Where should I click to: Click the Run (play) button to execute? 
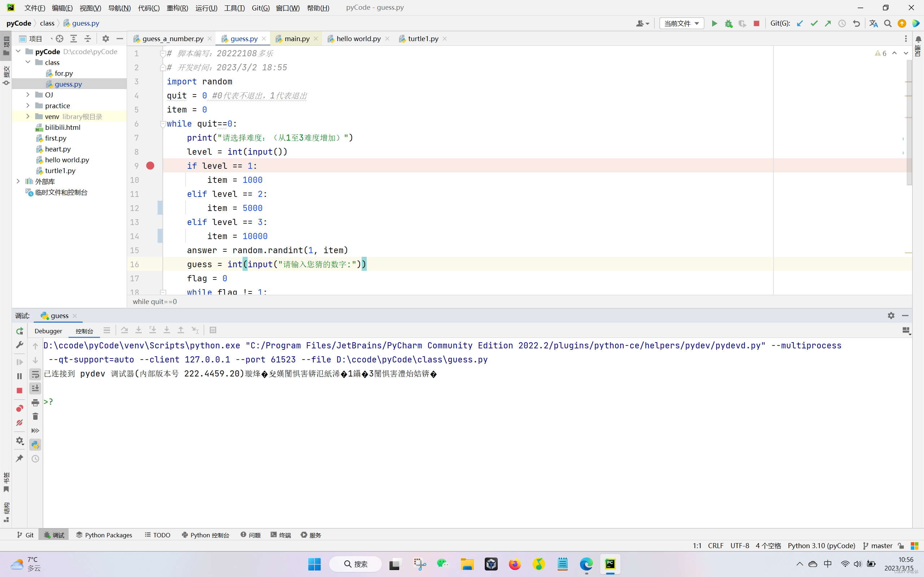click(714, 23)
